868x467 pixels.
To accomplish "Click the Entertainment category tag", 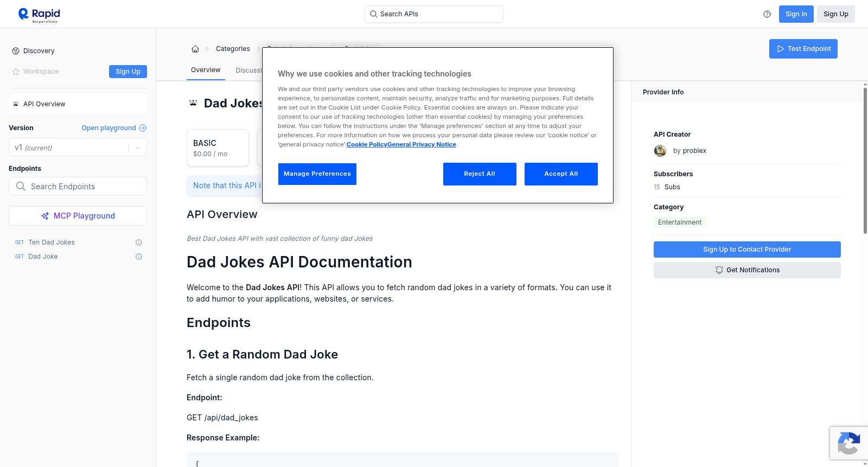I will 680,222.
